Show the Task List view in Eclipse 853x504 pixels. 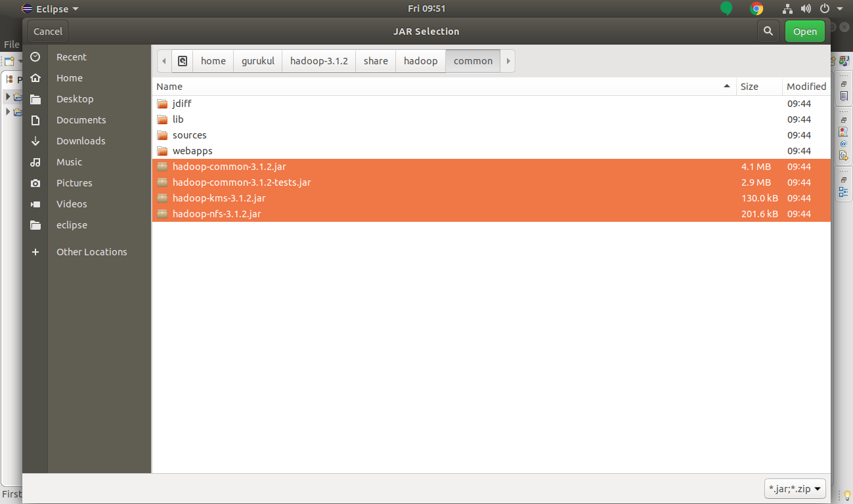(844, 96)
